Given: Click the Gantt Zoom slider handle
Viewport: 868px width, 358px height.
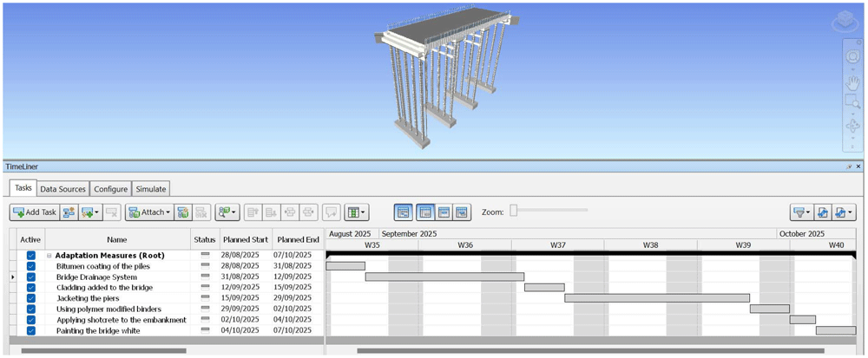Looking at the screenshot, I should [513, 211].
